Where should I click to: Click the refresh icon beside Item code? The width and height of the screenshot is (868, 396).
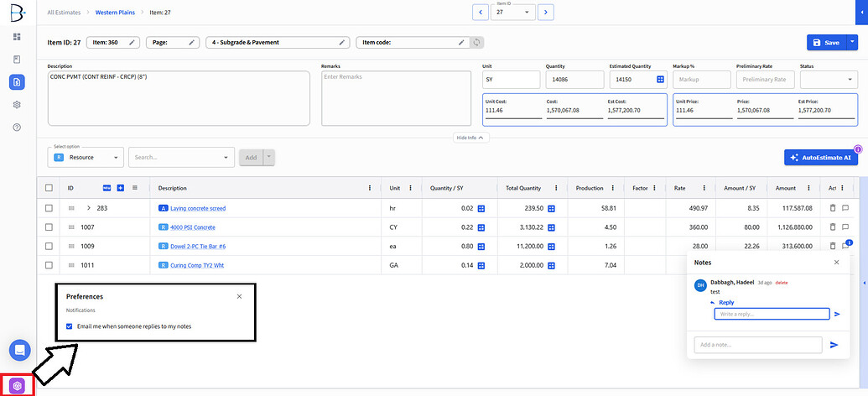click(x=476, y=42)
